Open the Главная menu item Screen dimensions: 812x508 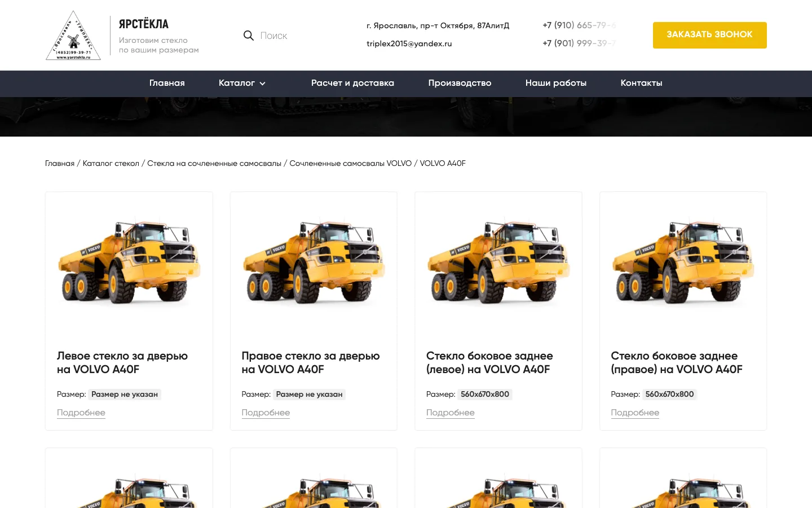coord(167,83)
